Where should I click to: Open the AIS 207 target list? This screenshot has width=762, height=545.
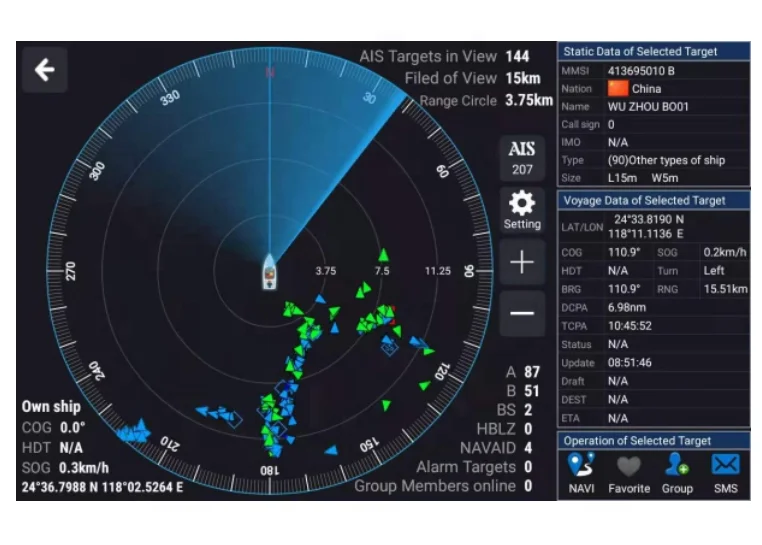click(522, 158)
